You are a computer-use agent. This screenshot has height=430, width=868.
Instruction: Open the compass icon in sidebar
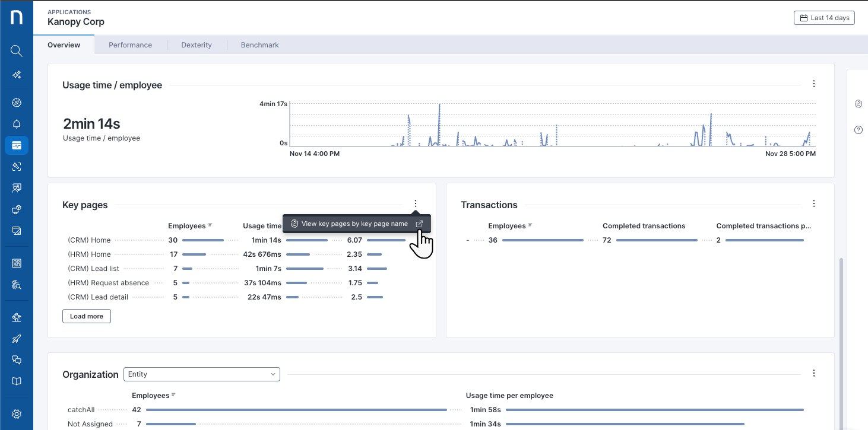pos(17,103)
